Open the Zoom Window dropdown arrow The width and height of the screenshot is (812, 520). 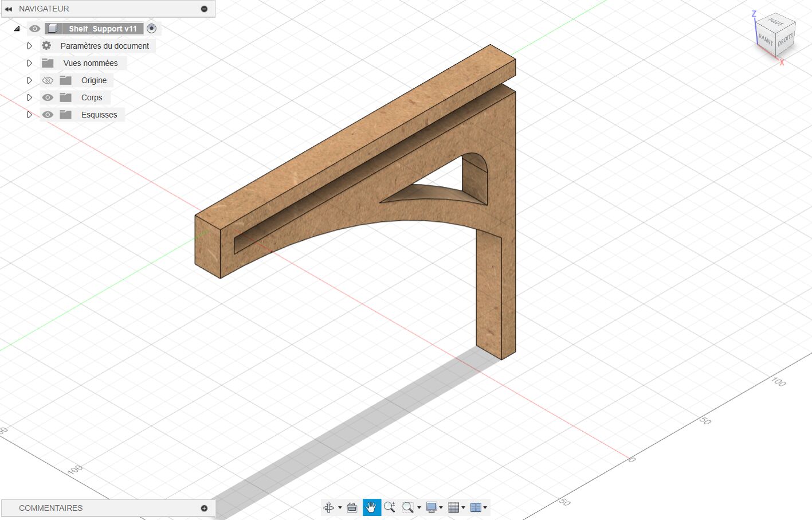(419, 507)
